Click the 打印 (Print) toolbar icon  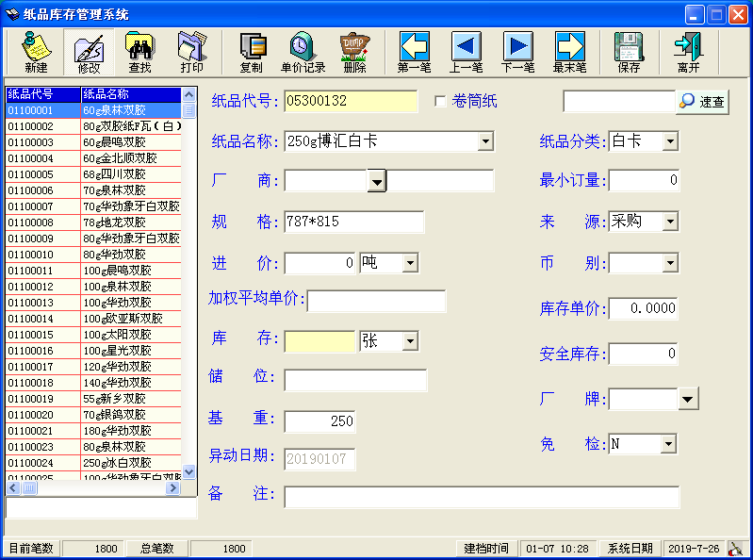click(191, 52)
